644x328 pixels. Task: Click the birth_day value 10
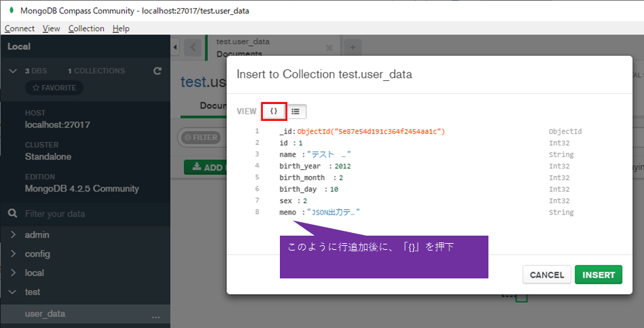click(x=334, y=189)
